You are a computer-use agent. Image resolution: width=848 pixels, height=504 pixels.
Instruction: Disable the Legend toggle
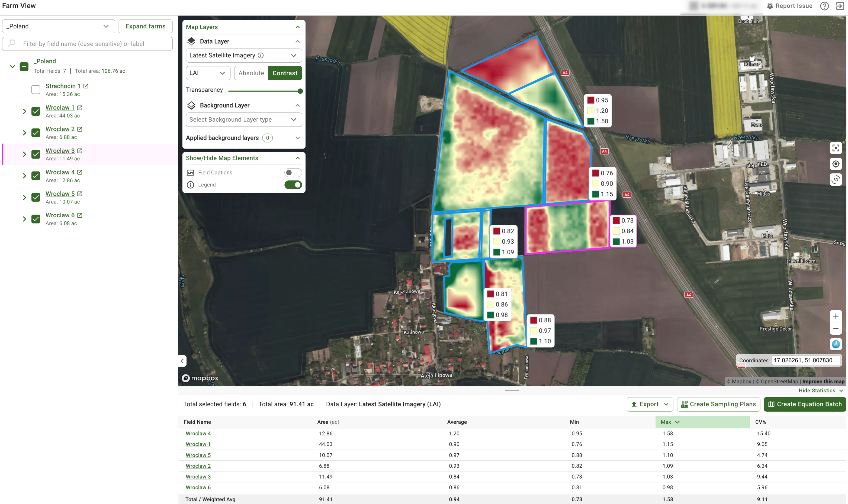coord(293,185)
